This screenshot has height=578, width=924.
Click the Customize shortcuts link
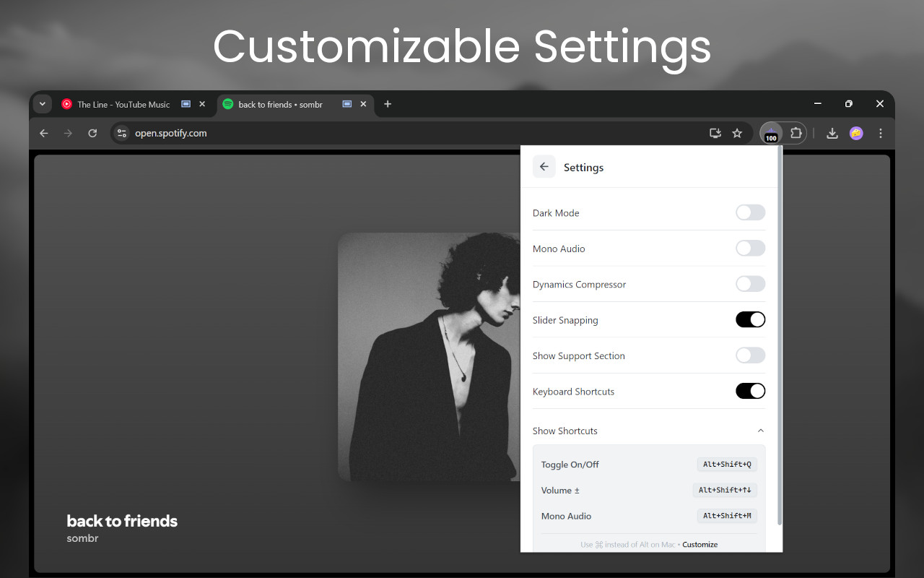tap(699, 544)
